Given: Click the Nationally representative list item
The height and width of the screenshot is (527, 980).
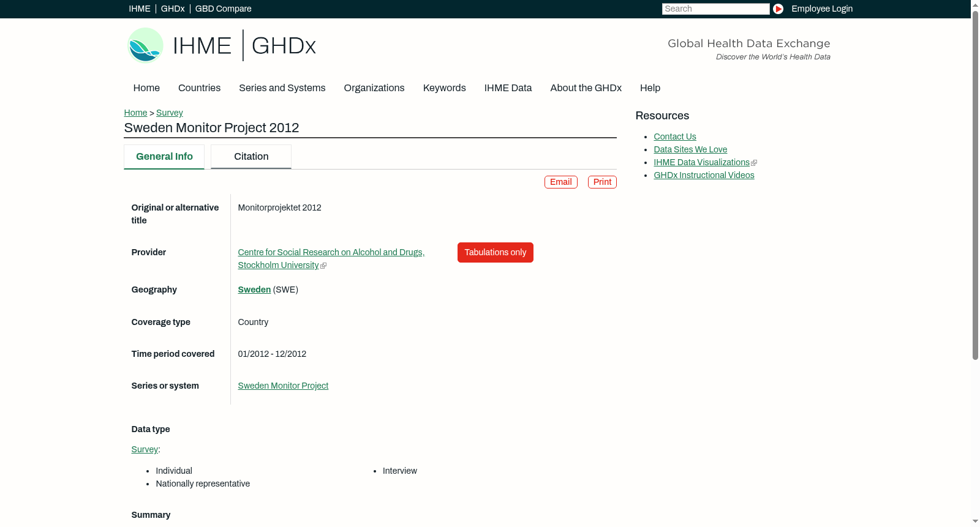Looking at the screenshot, I should click(x=203, y=484).
